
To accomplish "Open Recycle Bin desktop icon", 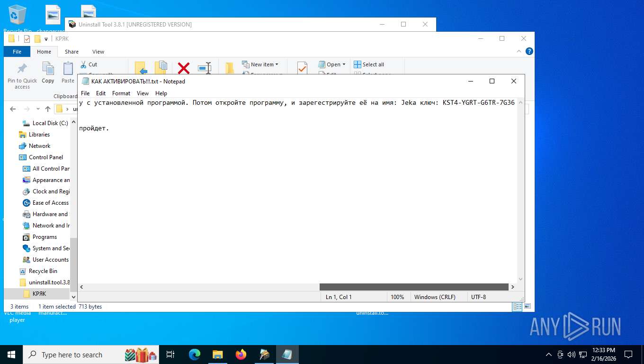I will tap(18, 19).
